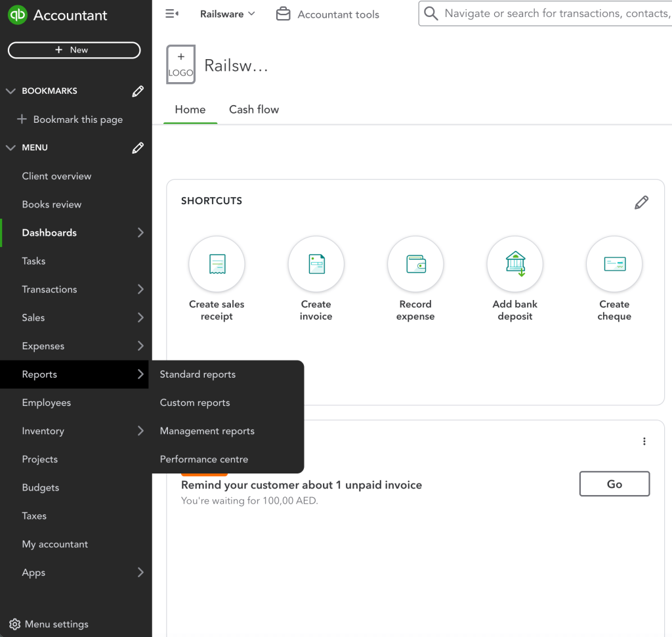Open the Create invoice shortcut icon

point(316,263)
